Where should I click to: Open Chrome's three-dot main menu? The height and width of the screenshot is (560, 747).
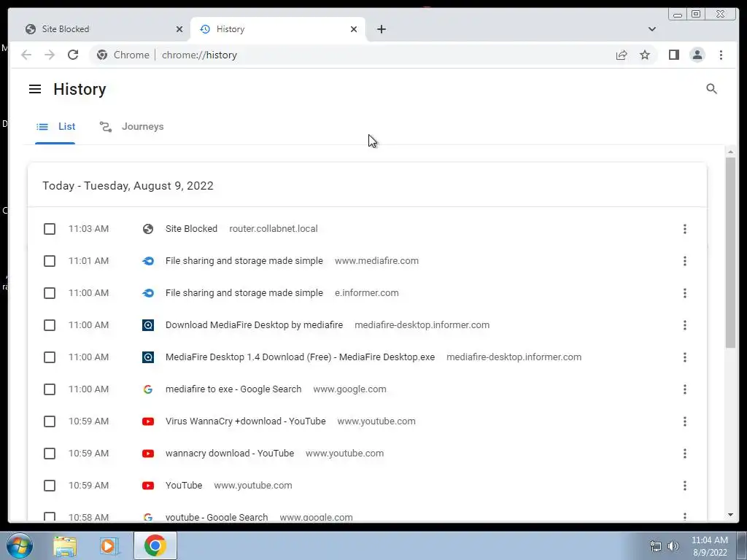[x=721, y=55]
